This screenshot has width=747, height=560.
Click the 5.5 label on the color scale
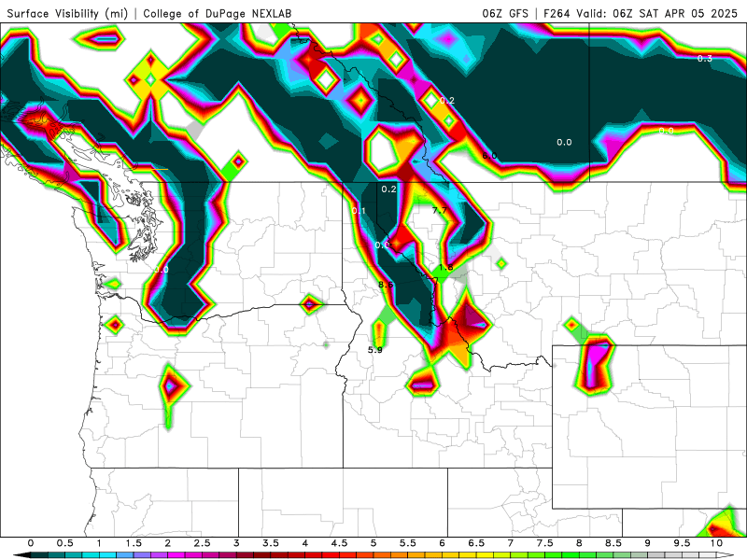(x=408, y=543)
